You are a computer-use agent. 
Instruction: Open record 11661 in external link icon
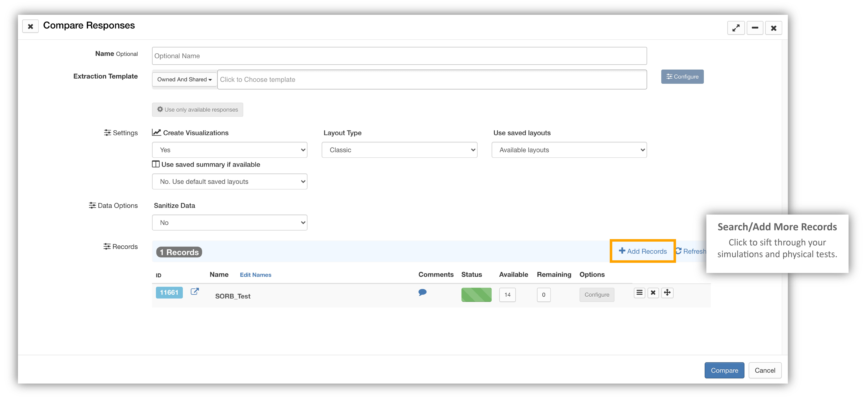[195, 292]
